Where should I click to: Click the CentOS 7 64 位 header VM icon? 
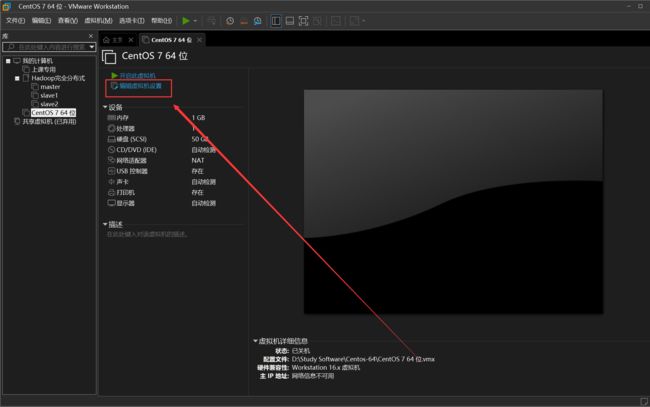click(109, 57)
